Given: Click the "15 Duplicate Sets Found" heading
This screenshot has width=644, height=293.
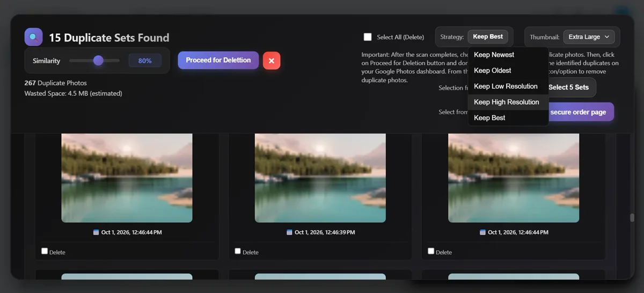Looking at the screenshot, I should click(109, 38).
